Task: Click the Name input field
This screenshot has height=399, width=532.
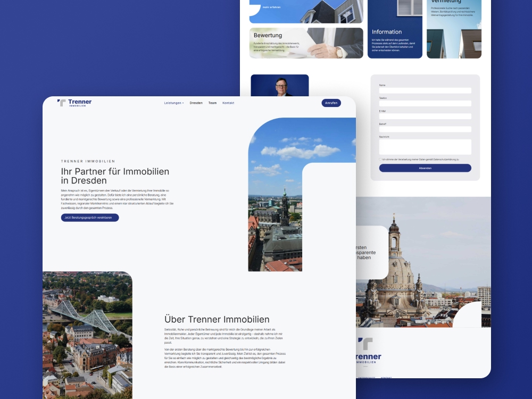Action: click(425, 90)
